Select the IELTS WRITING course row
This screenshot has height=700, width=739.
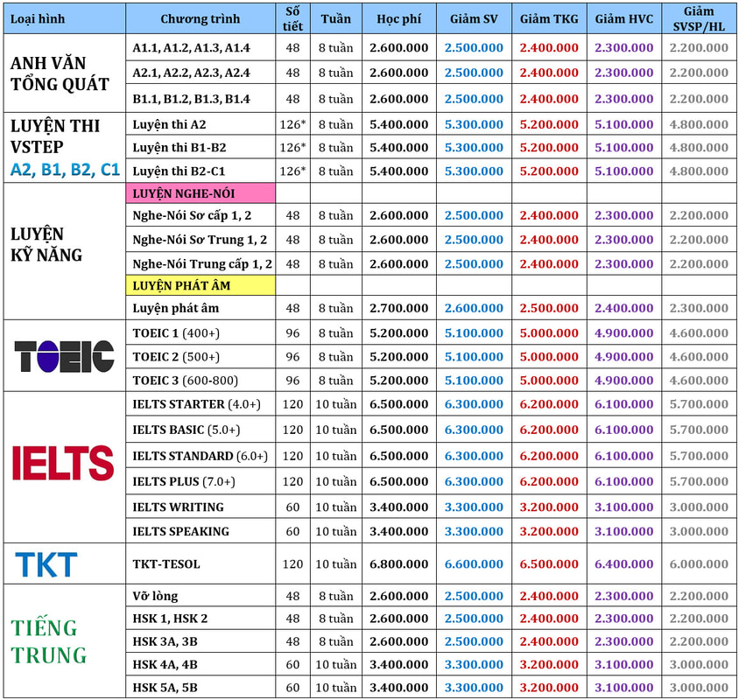tap(179, 507)
